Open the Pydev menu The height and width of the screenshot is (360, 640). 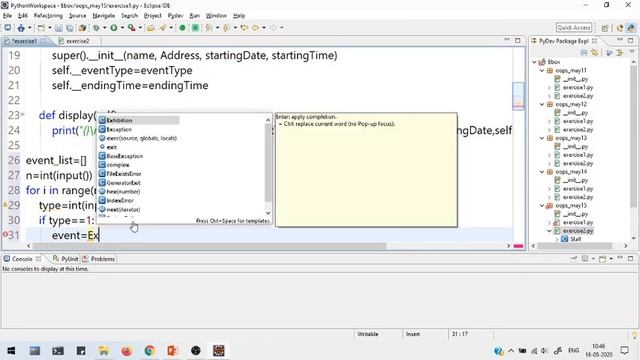(x=176, y=16)
